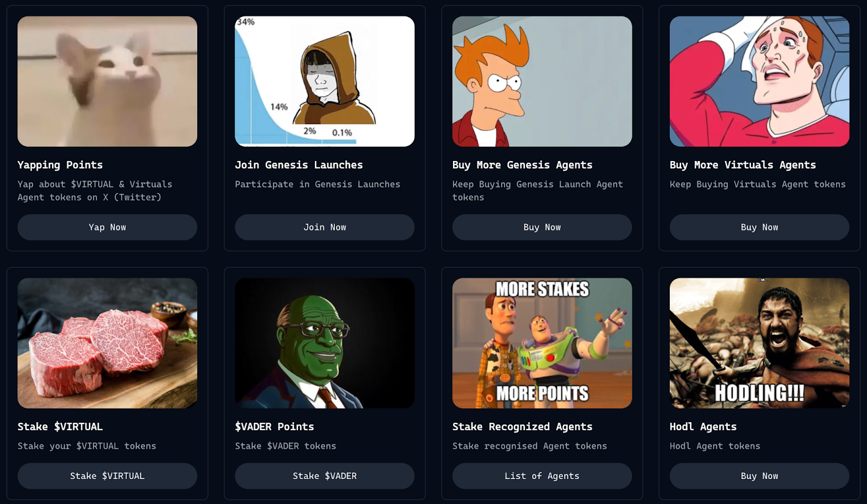Click the sweating man meme image
This screenshot has width=867, height=504.
(759, 81)
